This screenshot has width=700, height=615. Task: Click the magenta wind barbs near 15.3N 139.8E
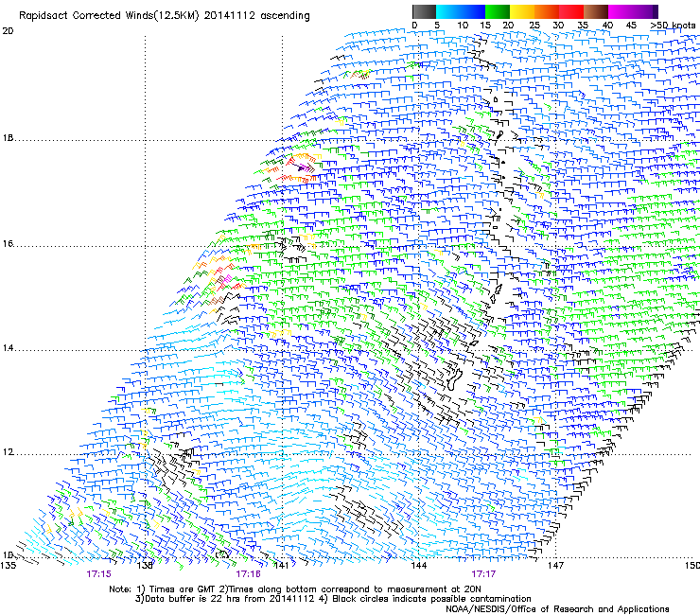(x=226, y=279)
